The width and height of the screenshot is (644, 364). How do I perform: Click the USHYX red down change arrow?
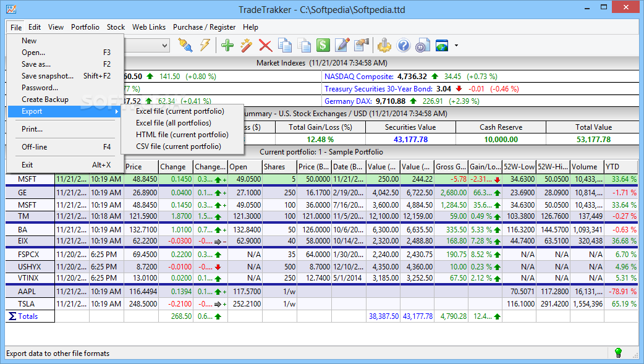(218, 267)
